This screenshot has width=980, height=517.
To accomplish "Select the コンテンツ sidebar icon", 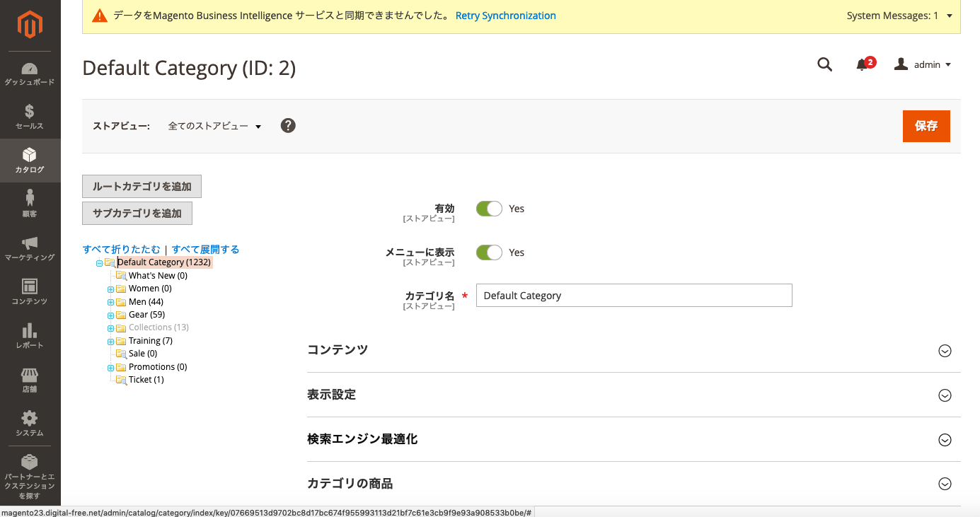I will click(x=30, y=288).
